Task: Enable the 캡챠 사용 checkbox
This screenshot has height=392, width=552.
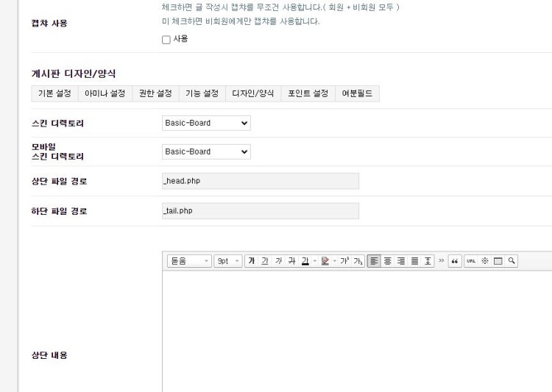Action: 166,40
